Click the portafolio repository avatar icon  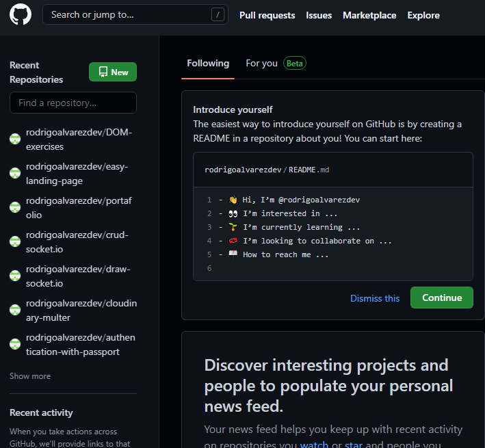(15, 207)
